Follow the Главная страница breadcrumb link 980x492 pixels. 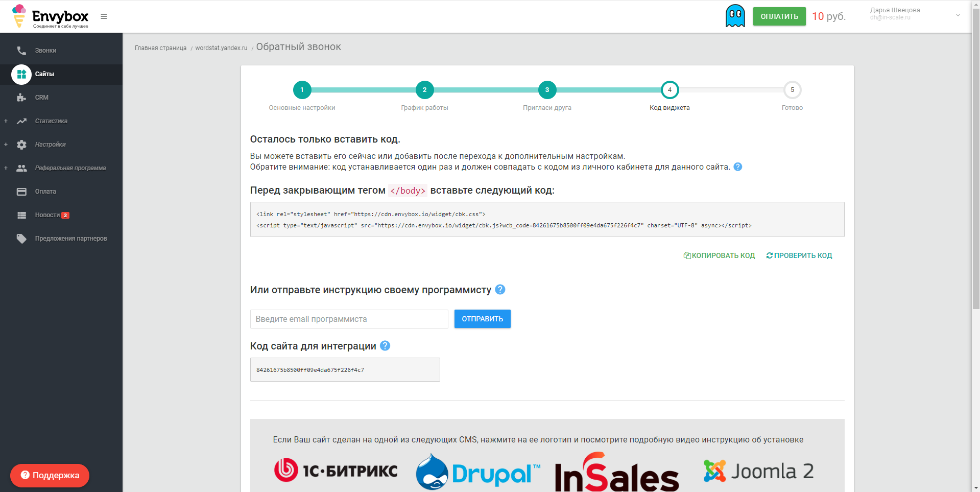pyautogui.click(x=160, y=48)
